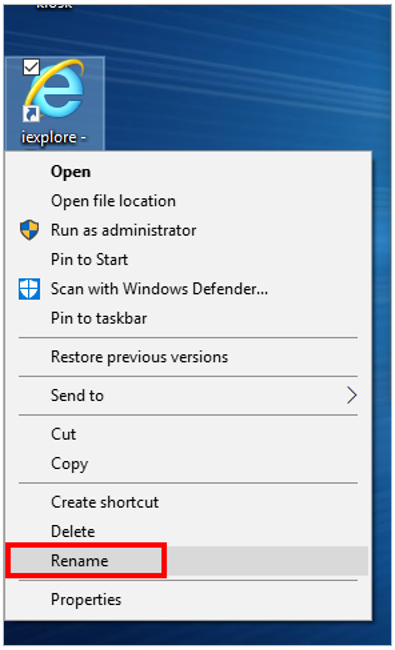Open Properties from the context menu

click(x=86, y=599)
